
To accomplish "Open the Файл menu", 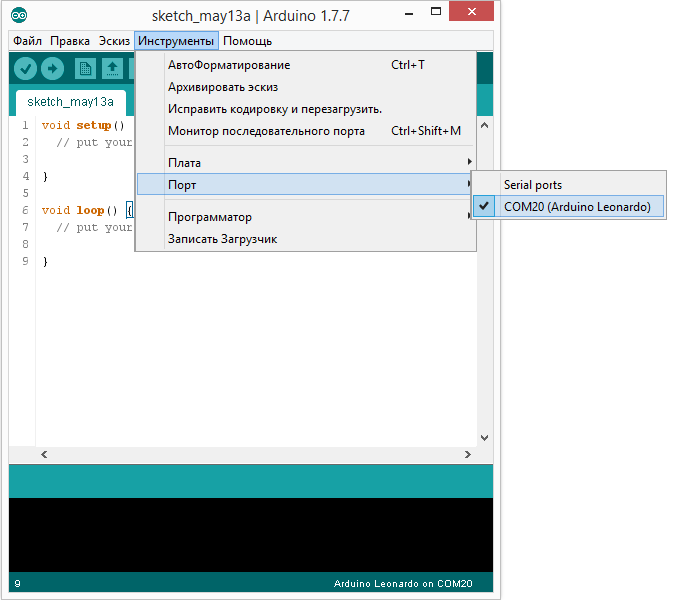I will (28, 41).
